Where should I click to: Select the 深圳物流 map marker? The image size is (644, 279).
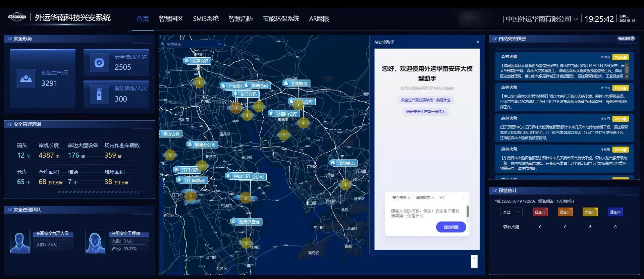[x=344, y=163]
